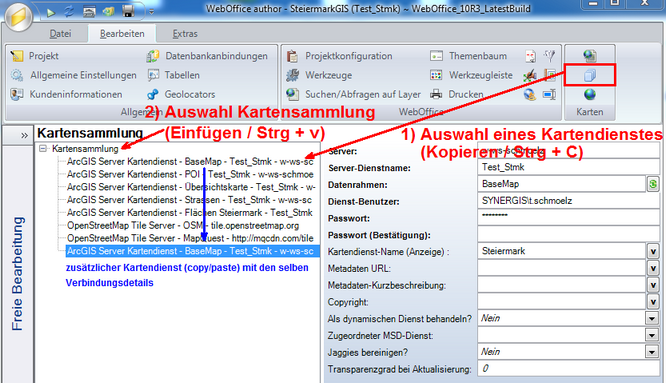Open Projektkonfiguration

(339, 56)
